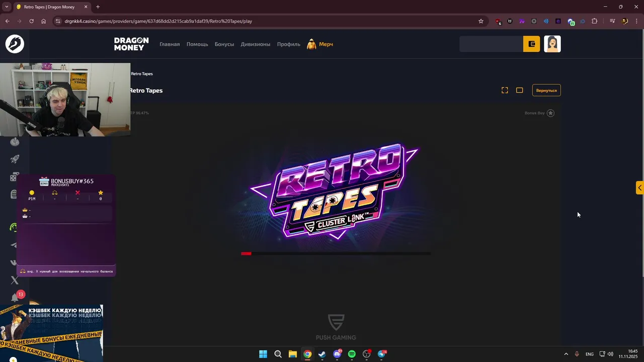Open media controls music icon
This screenshot has width=644, height=362.
coord(612,21)
